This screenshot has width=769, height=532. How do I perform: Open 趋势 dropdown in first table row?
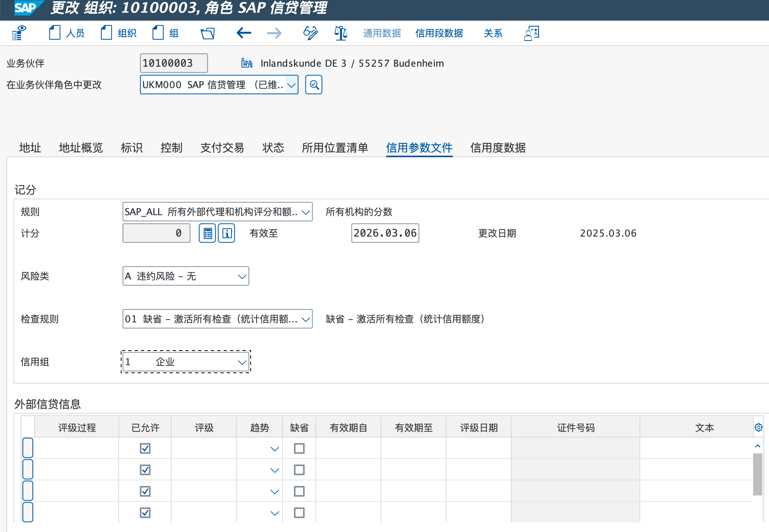[x=274, y=449]
